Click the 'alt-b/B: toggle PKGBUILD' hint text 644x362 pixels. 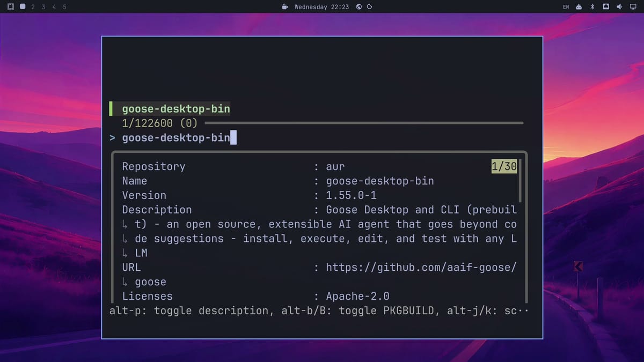(x=357, y=311)
